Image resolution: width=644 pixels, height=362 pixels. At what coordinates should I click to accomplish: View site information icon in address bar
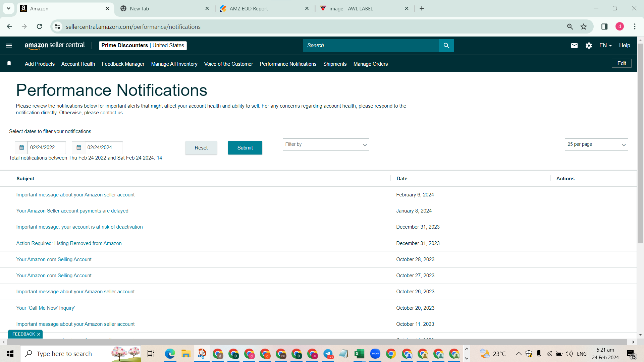point(58,26)
